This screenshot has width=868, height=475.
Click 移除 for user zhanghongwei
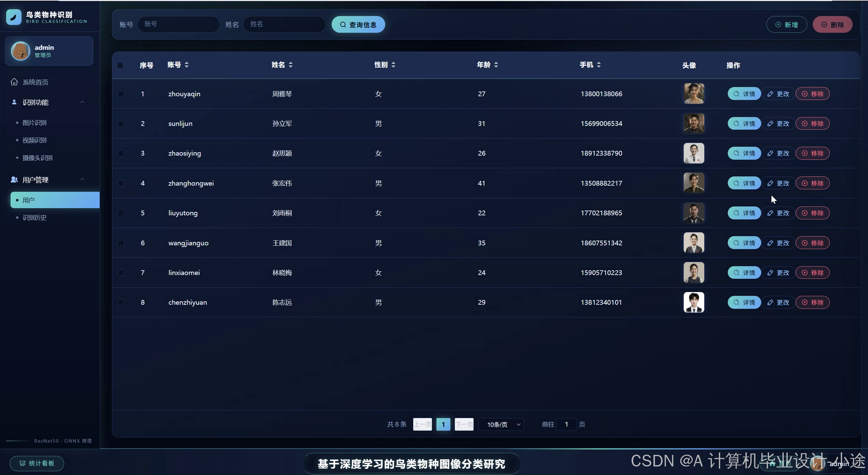pos(813,183)
